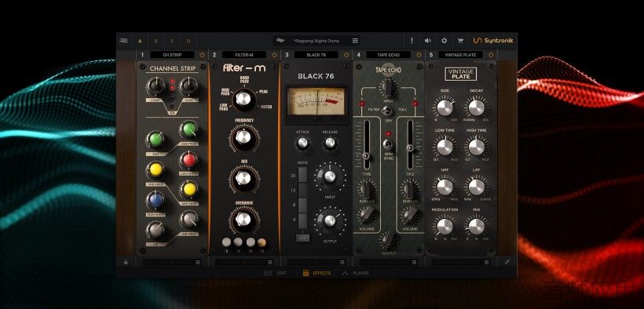This screenshot has height=309, width=644.
Task: Click the Black 76 VU meter display
Action: point(316,102)
